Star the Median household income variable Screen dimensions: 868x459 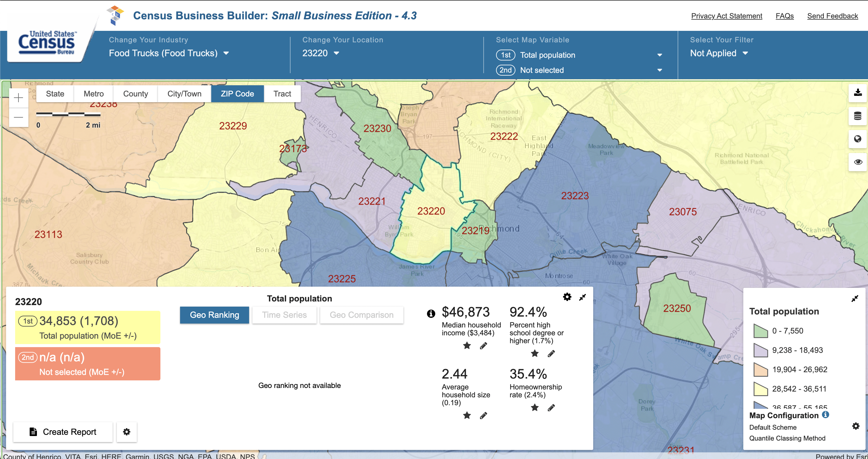tap(467, 346)
